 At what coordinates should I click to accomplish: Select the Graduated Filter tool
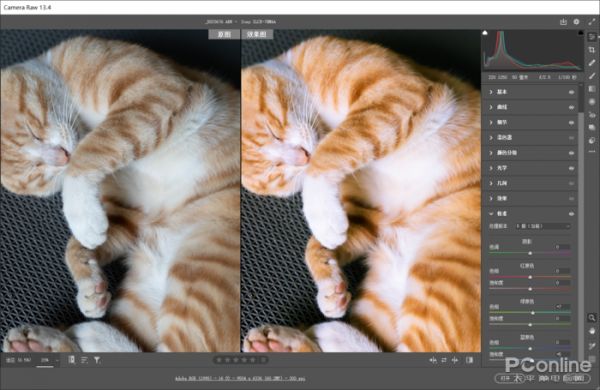(x=592, y=89)
